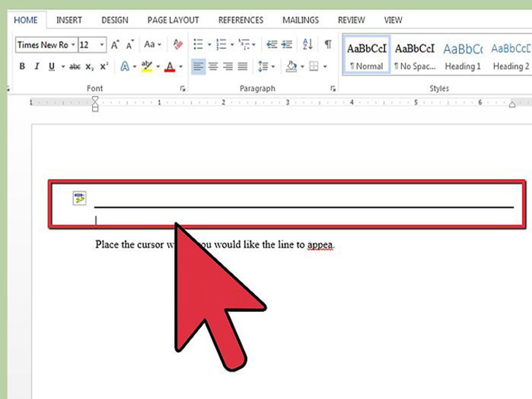532x399 pixels.
Task: Apply red font color
Action: 170,66
